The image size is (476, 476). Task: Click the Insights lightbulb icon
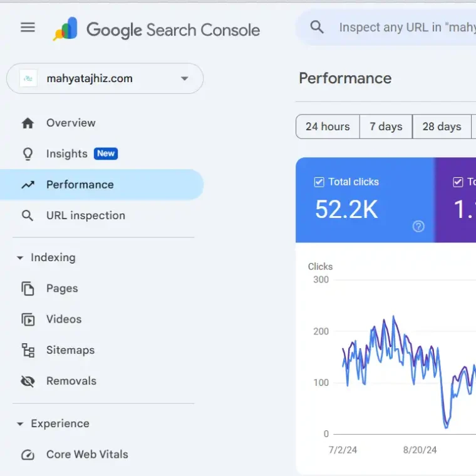(28, 154)
